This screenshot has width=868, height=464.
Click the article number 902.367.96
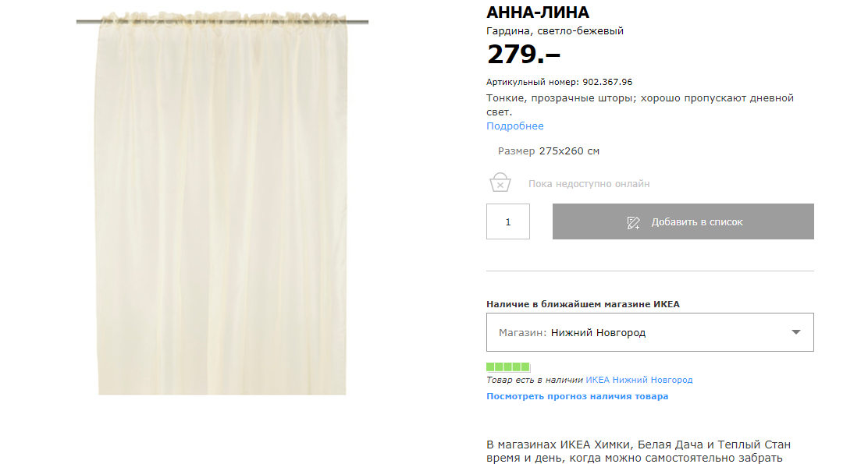point(607,82)
